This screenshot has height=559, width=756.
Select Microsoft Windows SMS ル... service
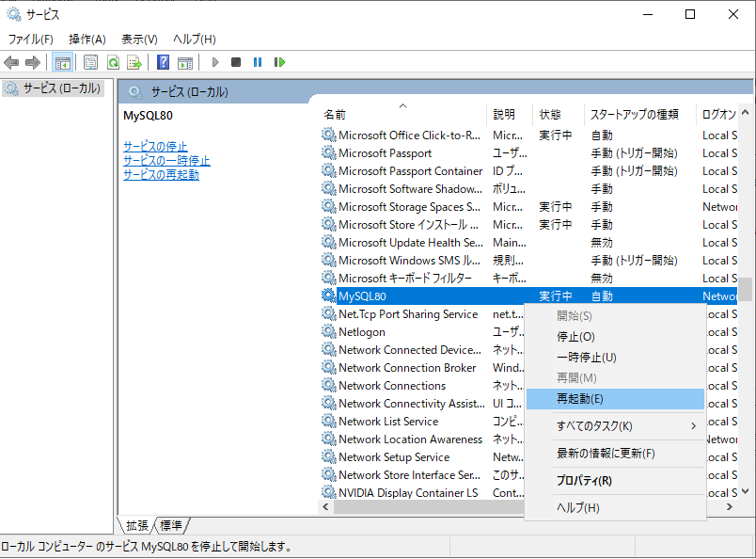point(528,260)
